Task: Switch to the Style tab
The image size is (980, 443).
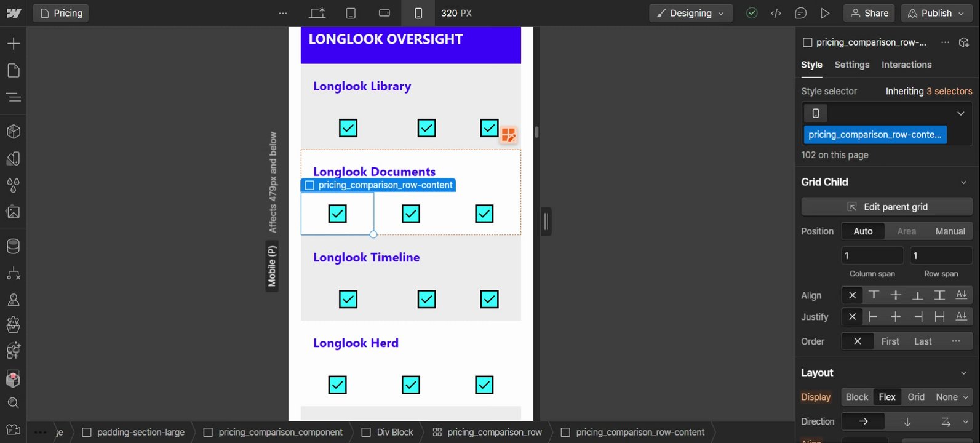Action: coord(811,65)
